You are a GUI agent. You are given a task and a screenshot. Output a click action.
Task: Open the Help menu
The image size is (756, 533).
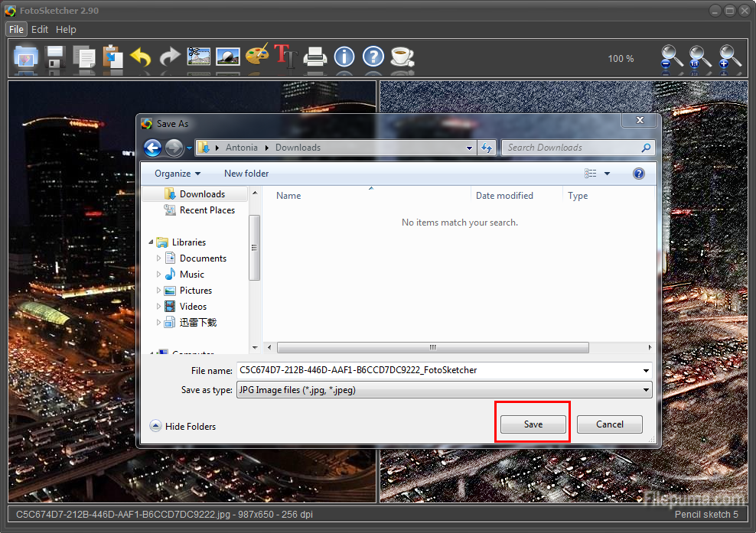66,29
